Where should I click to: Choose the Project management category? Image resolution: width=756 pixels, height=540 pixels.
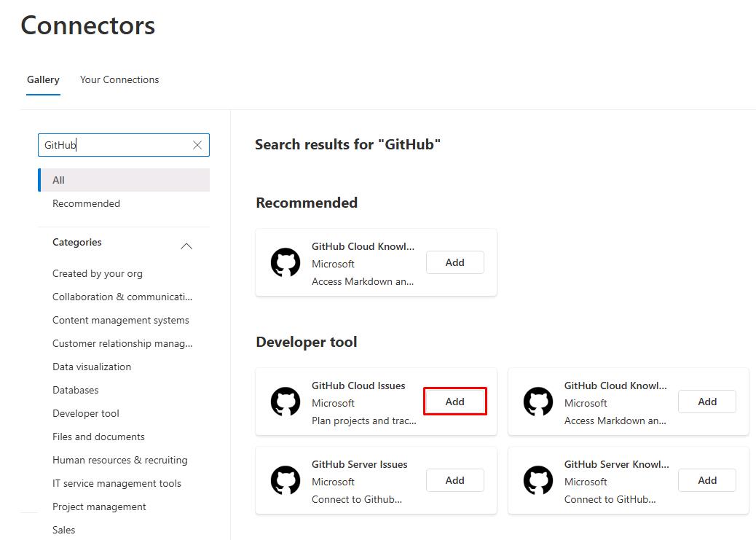tap(99, 506)
